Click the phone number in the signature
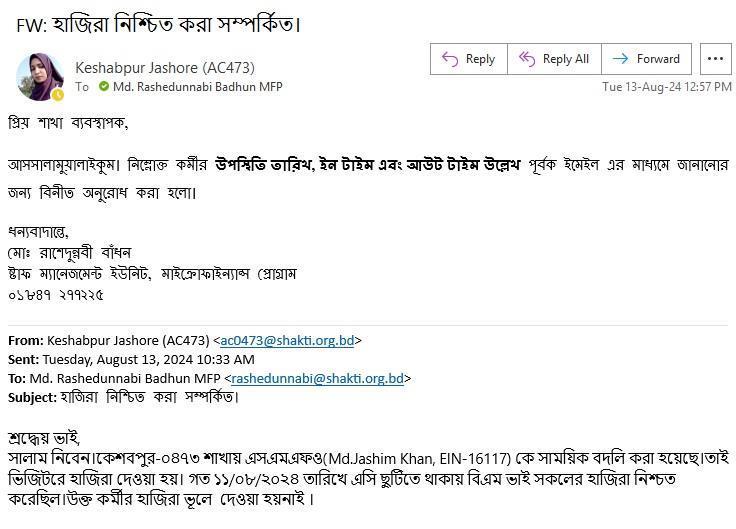Screen dimensions: 736x529 click(56, 295)
